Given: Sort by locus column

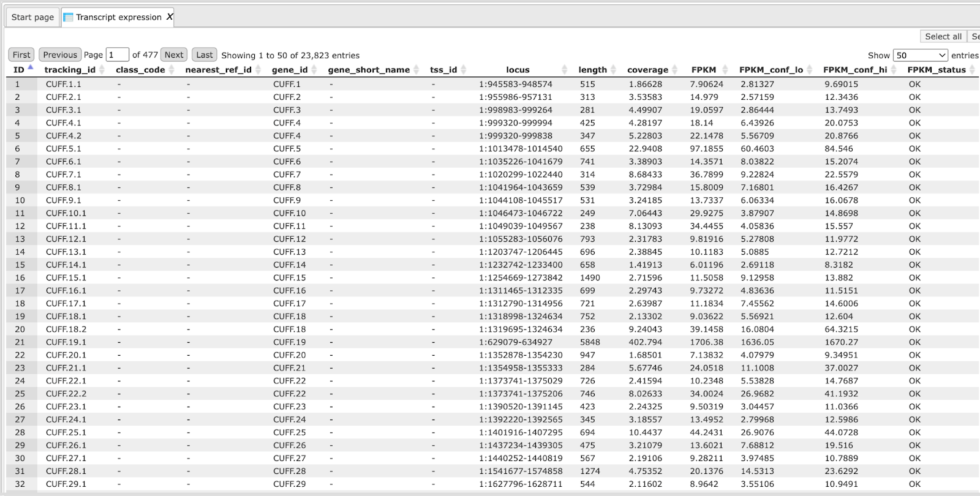Looking at the screenshot, I should (518, 70).
